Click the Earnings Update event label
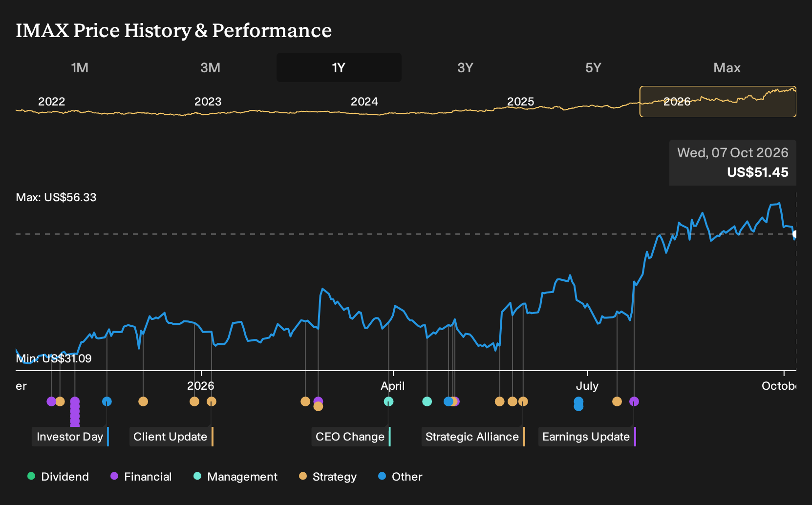Screen dimensions: 812x505 [587, 437]
